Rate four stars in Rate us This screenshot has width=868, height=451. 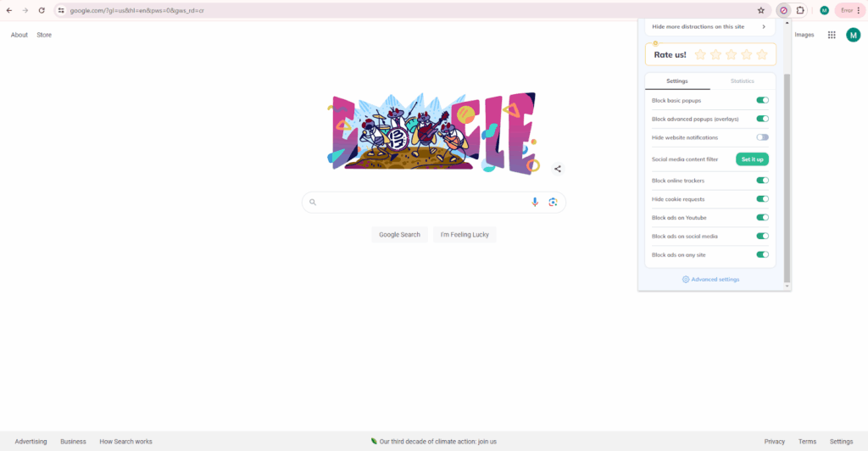(x=747, y=55)
